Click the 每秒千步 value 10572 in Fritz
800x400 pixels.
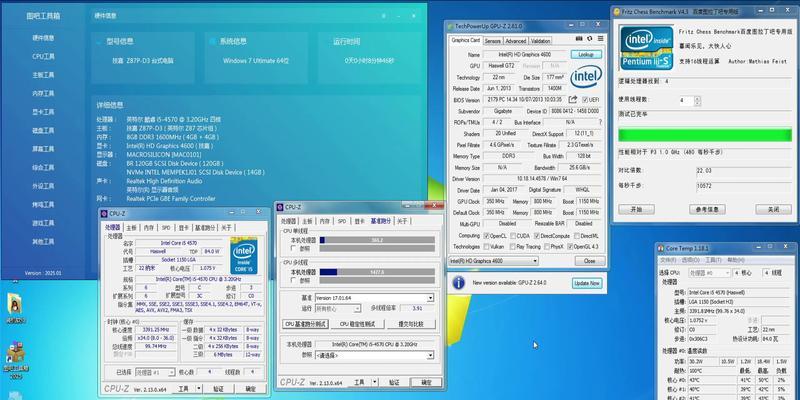click(x=744, y=186)
